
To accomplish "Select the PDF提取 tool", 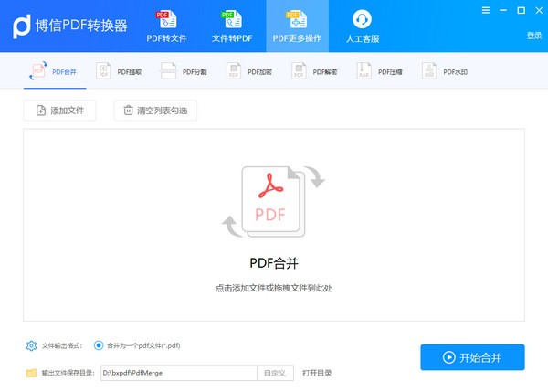I will 117,70.
